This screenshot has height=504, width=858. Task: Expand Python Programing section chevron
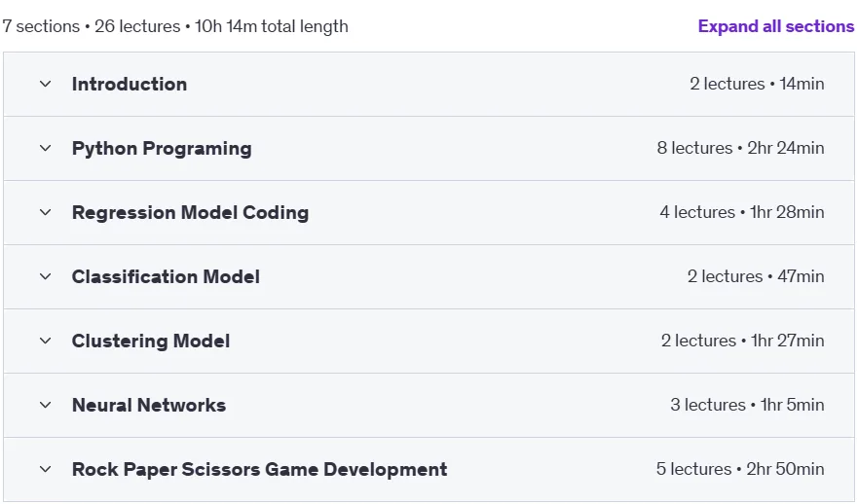click(46, 148)
